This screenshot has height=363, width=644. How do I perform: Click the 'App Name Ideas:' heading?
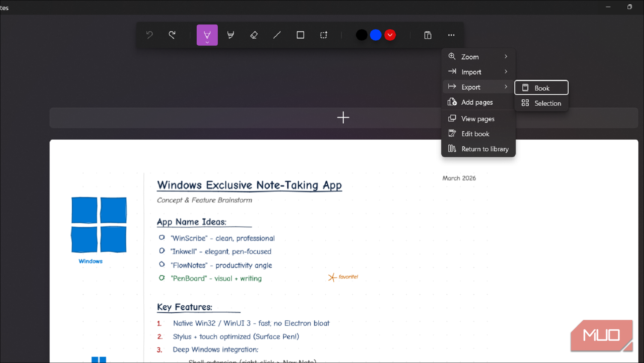tap(192, 222)
